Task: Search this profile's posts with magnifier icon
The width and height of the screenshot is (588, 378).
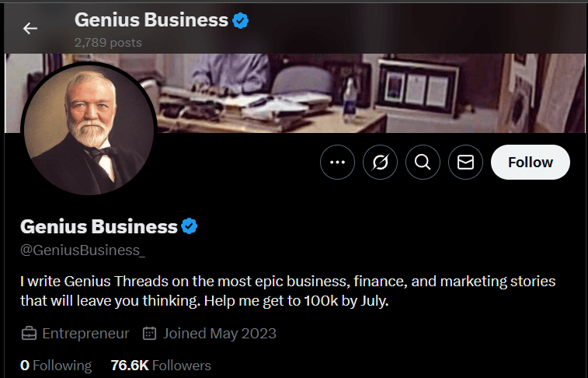Action: coord(423,162)
